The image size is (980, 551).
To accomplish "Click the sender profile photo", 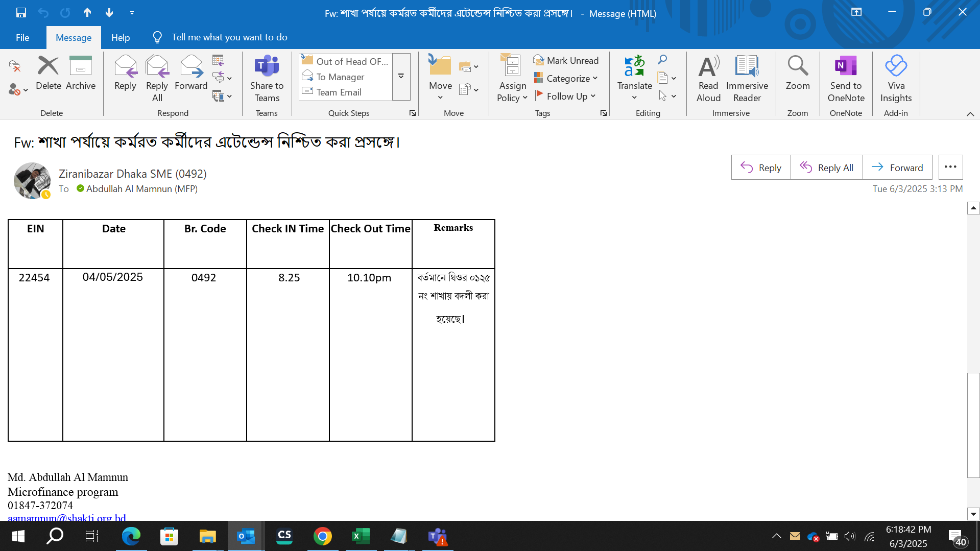I will pyautogui.click(x=32, y=181).
